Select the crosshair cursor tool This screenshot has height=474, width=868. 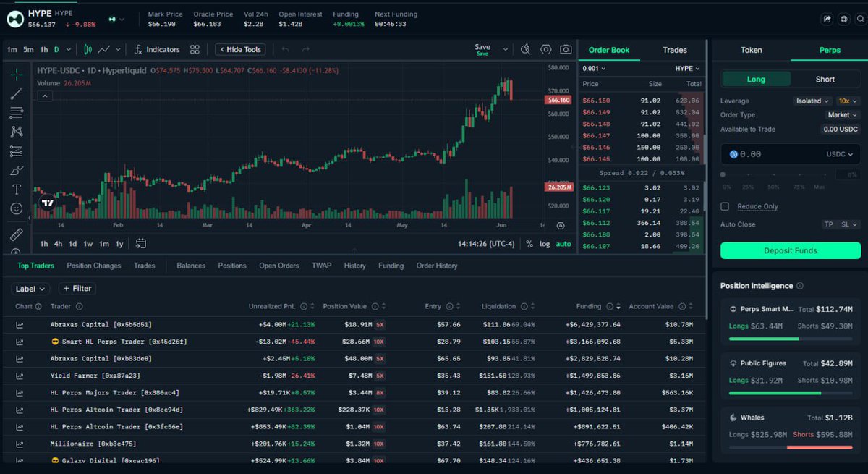pos(16,74)
